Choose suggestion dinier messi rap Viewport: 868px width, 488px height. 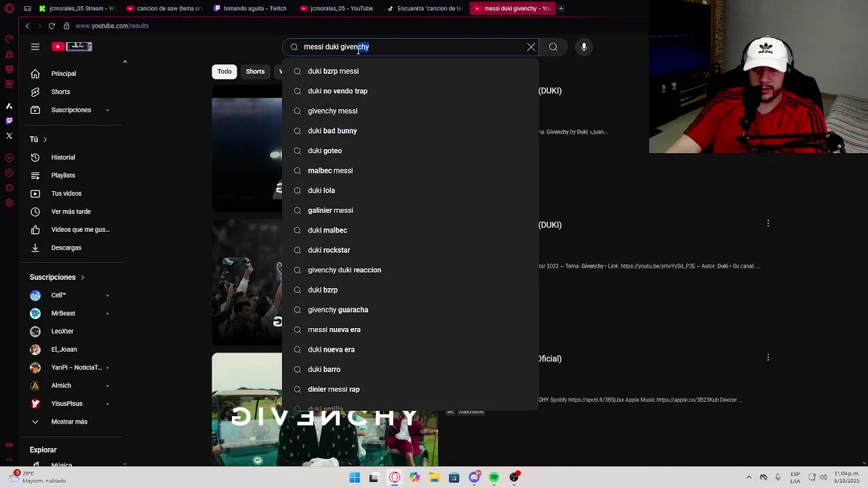[411, 389]
